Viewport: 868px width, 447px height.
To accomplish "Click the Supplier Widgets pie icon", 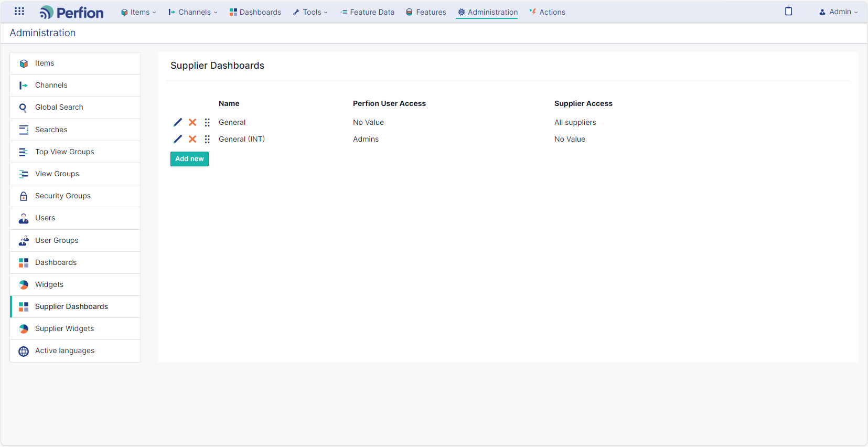I will click(x=24, y=329).
